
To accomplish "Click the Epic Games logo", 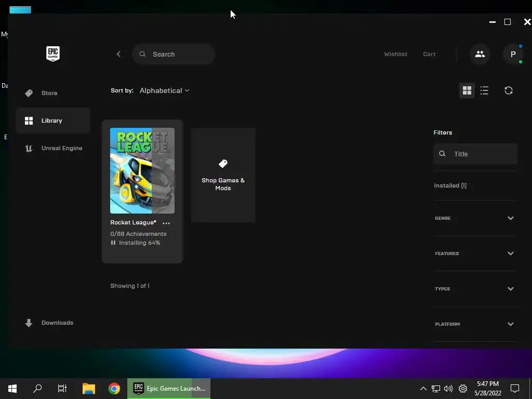I will [53, 54].
